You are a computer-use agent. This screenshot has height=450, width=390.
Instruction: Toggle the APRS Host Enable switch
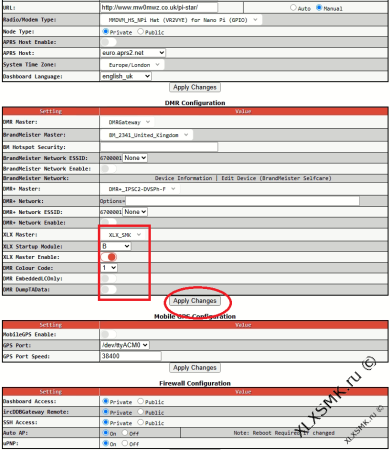[x=109, y=42]
